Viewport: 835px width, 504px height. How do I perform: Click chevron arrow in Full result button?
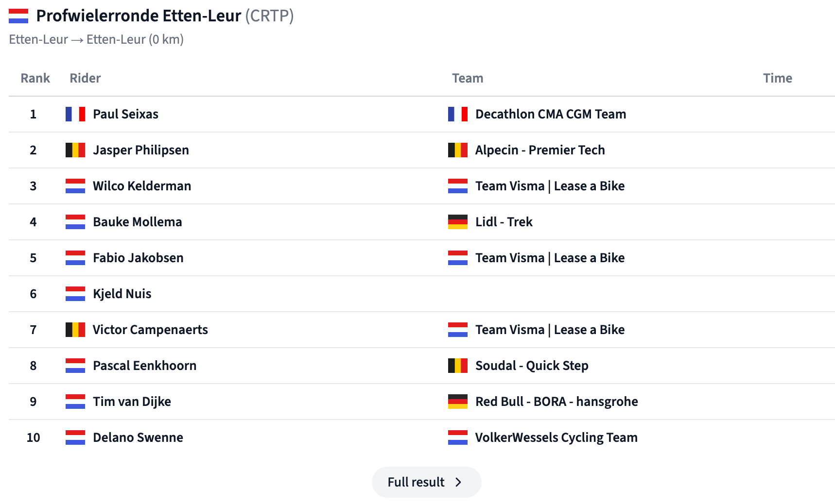pos(458,482)
